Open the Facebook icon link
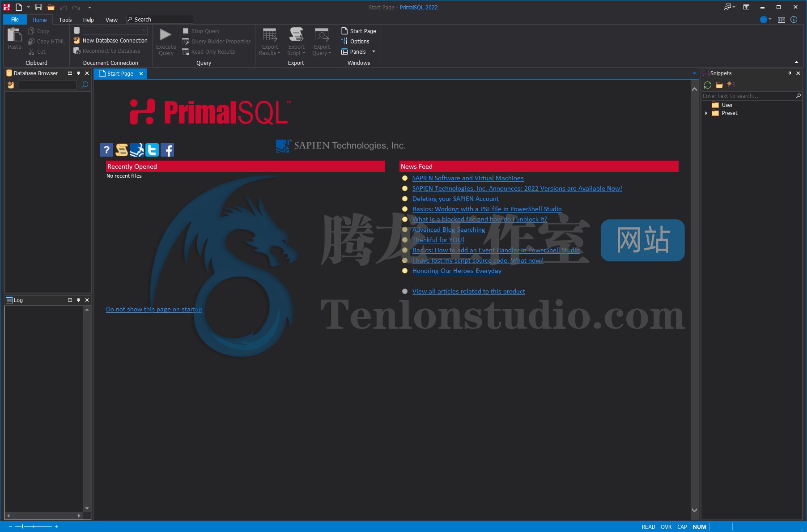Screen dimensions: 807x532 [x=167, y=150]
